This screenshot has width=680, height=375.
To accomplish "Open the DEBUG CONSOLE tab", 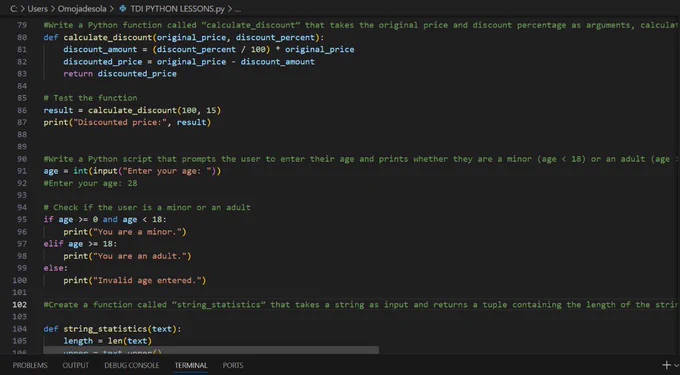I will point(131,365).
